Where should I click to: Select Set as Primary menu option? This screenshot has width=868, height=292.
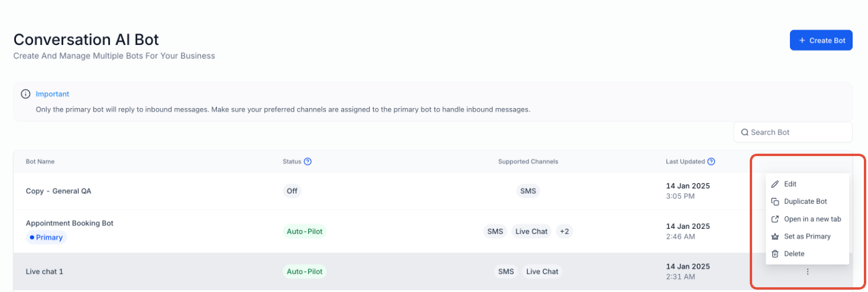(x=807, y=236)
